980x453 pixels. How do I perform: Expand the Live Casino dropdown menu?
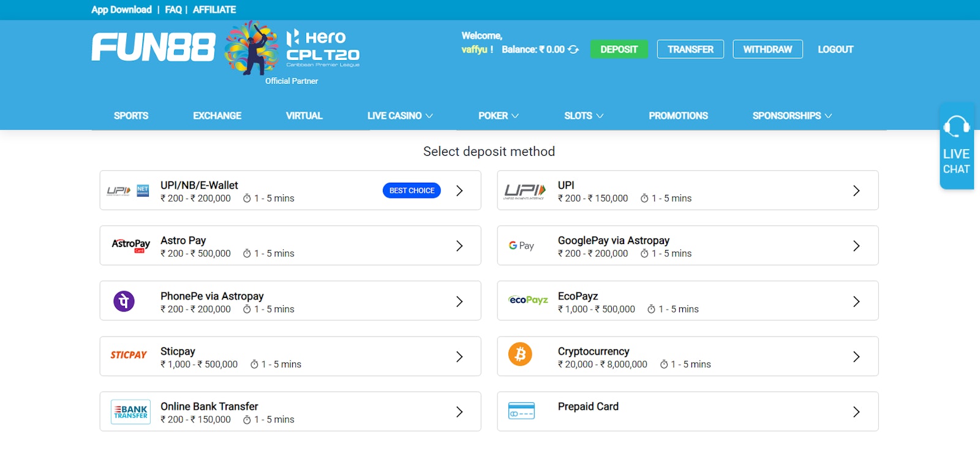(400, 116)
